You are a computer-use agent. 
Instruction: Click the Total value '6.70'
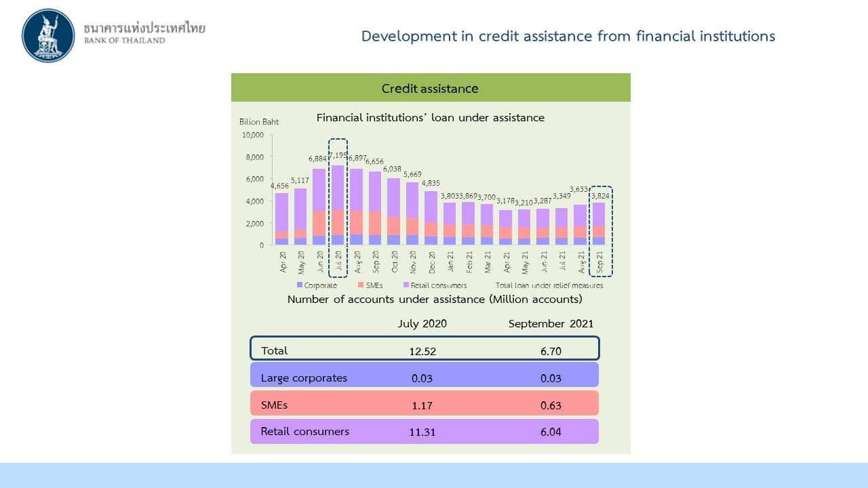pos(551,351)
